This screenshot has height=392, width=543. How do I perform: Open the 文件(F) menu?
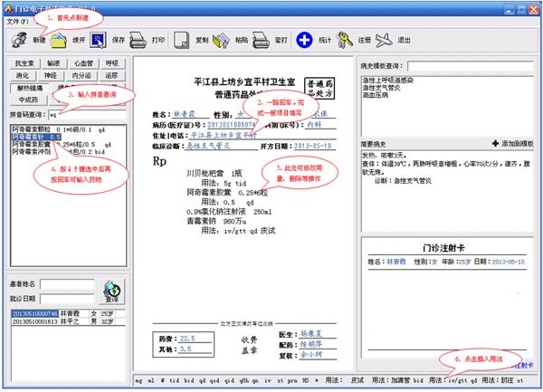(18, 22)
